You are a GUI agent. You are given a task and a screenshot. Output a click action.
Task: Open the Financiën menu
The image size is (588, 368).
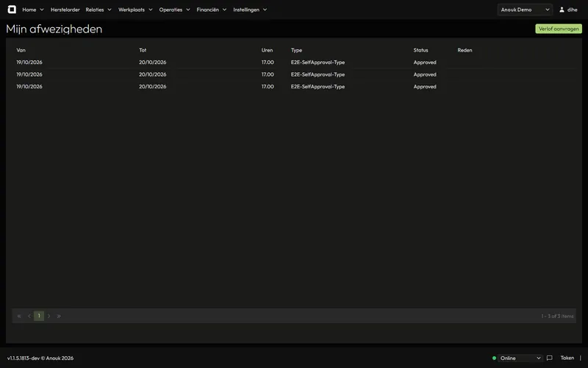pyautogui.click(x=208, y=10)
